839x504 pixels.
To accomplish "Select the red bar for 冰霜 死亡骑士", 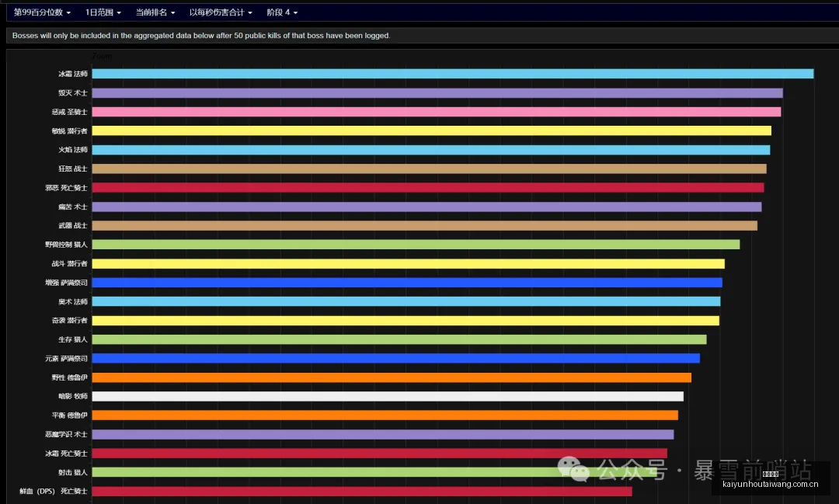I will point(379,454).
